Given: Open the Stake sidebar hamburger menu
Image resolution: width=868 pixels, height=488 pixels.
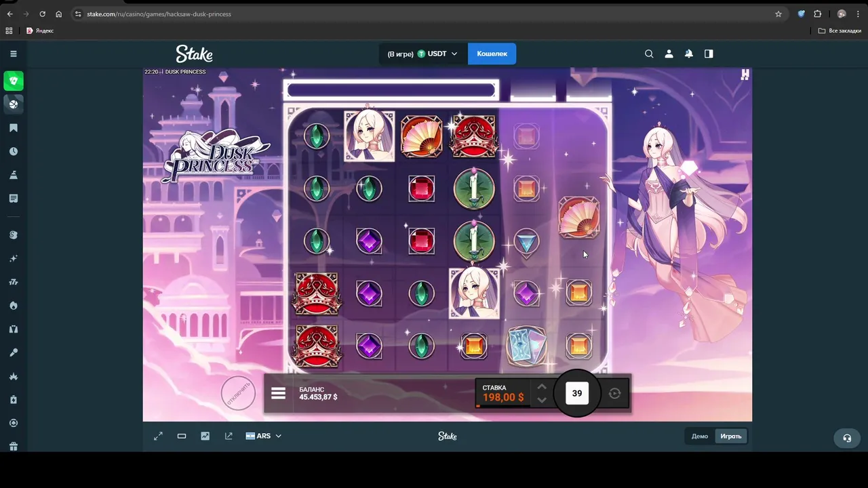Looking at the screenshot, I should pyautogui.click(x=13, y=54).
